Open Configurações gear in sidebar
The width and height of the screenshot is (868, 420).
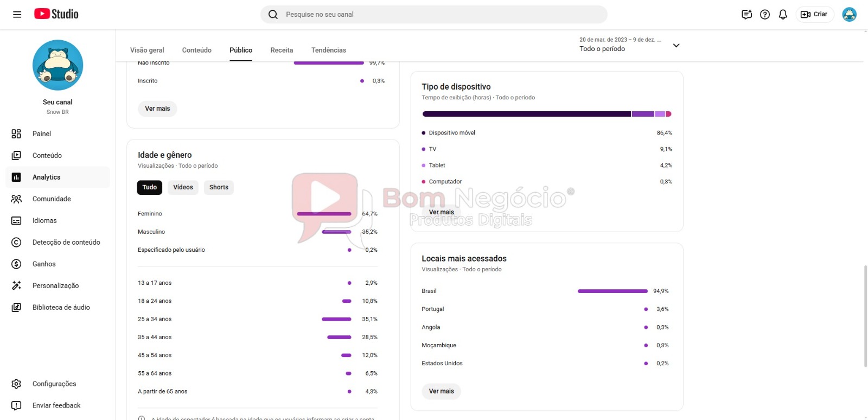(16, 384)
